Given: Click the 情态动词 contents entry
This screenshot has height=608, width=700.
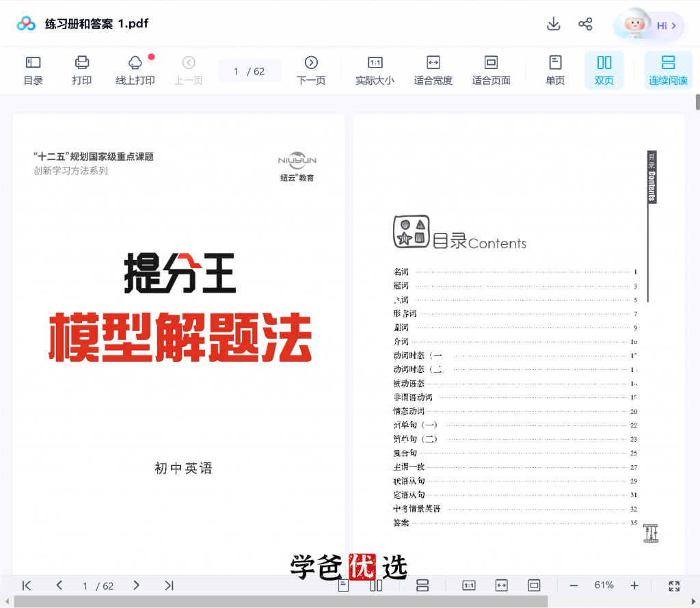Looking at the screenshot, I should 515,411.
